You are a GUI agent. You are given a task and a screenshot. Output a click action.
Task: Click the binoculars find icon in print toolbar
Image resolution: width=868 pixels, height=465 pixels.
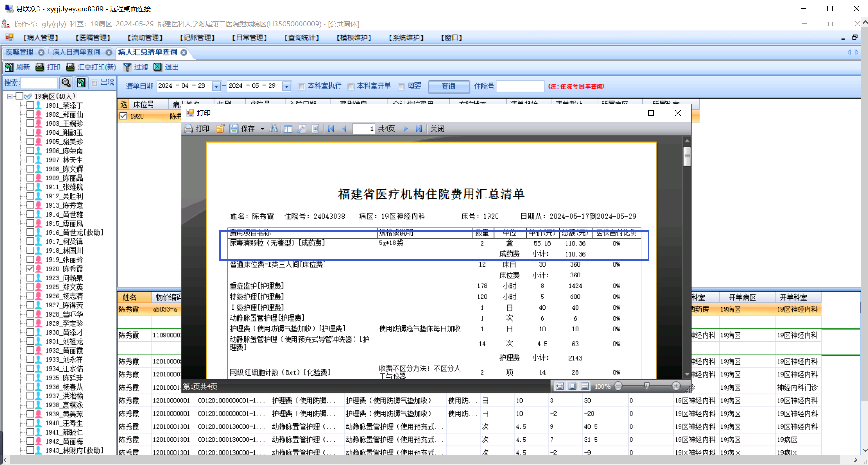coord(273,129)
